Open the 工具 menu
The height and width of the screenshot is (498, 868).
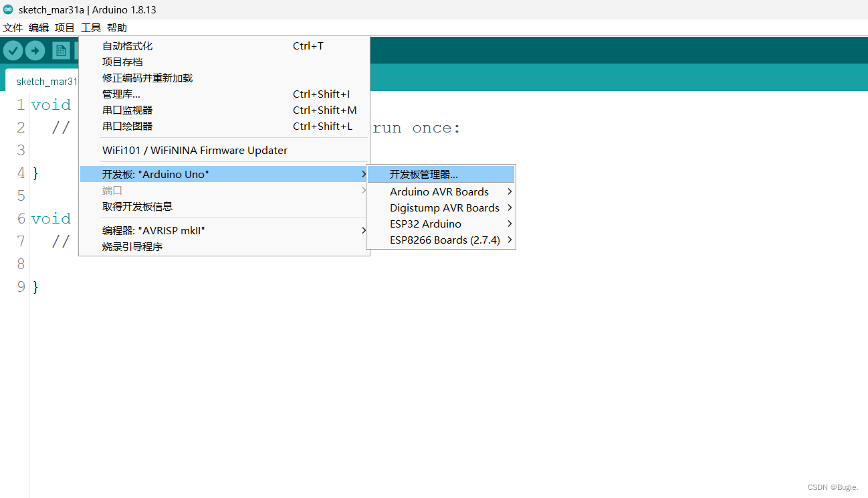coord(91,27)
